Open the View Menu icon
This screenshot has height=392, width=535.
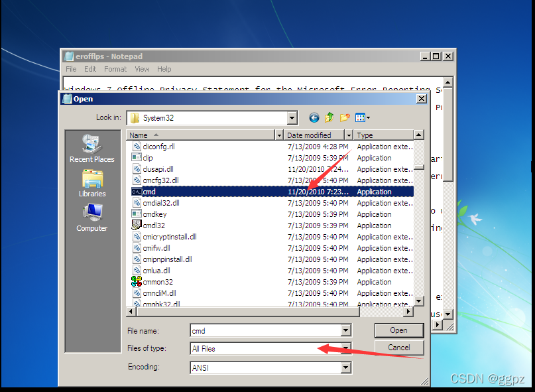click(x=360, y=118)
